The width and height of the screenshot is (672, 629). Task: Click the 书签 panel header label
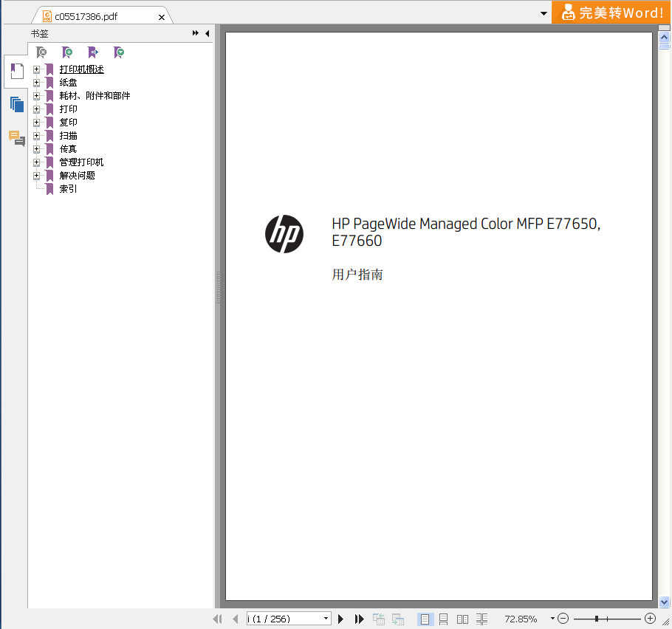tap(39, 33)
